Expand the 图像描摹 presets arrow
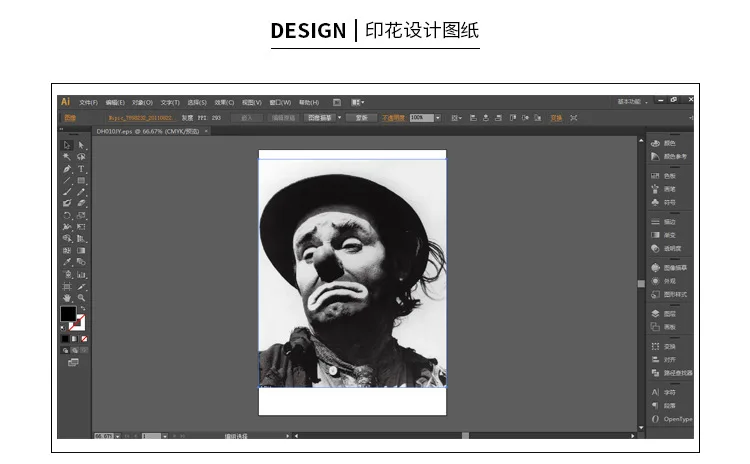The height and width of the screenshot is (464, 750). pyautogui.click(x=340, y=118)
